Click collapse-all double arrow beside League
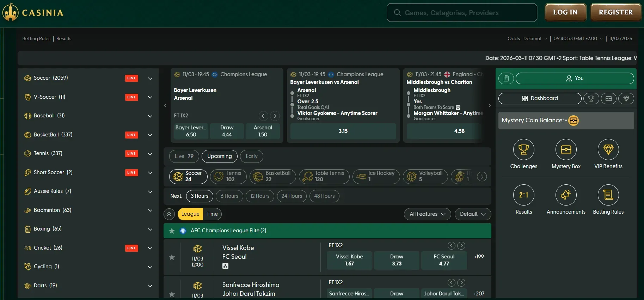Screen dimensions: 644x300 (x=169, y=214)
